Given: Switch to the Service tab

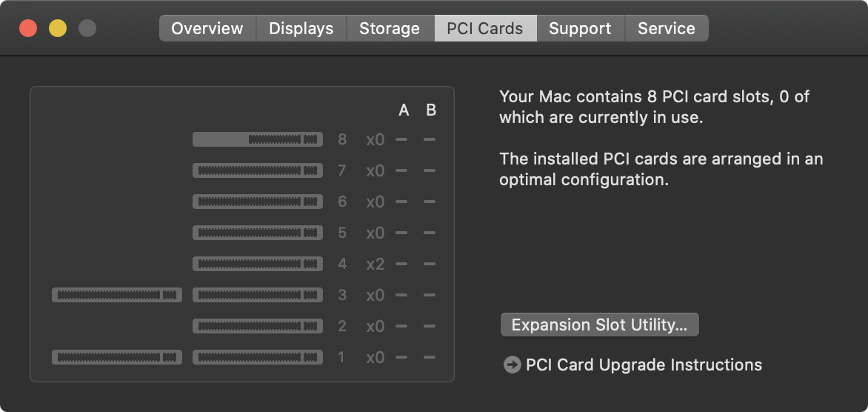Looking at the screenshot, I should [667, 28].
